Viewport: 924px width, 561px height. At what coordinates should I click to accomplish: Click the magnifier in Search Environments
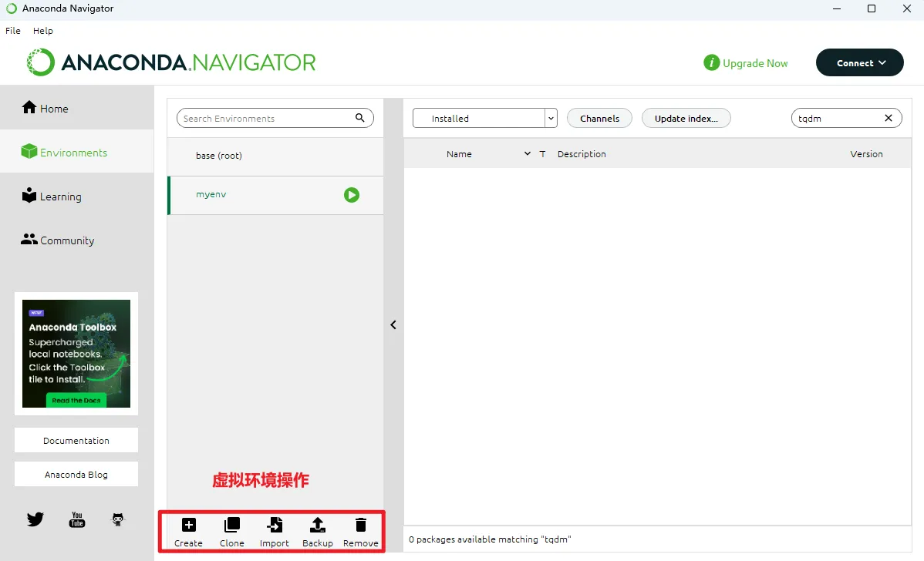359,118
